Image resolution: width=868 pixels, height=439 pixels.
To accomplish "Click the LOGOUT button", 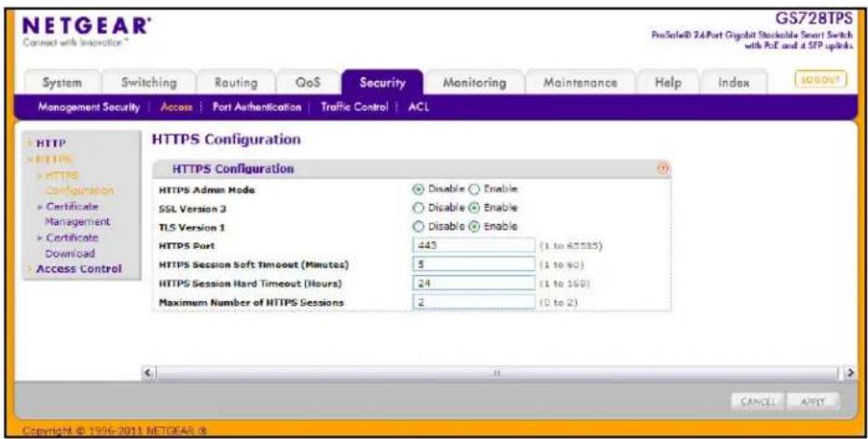I will tap(821, 79).
